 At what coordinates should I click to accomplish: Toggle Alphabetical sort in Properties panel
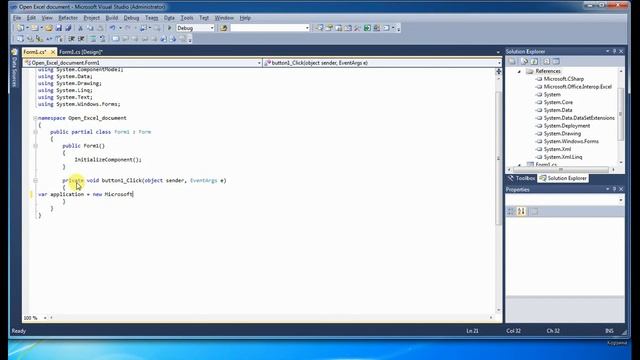(521, 211)
